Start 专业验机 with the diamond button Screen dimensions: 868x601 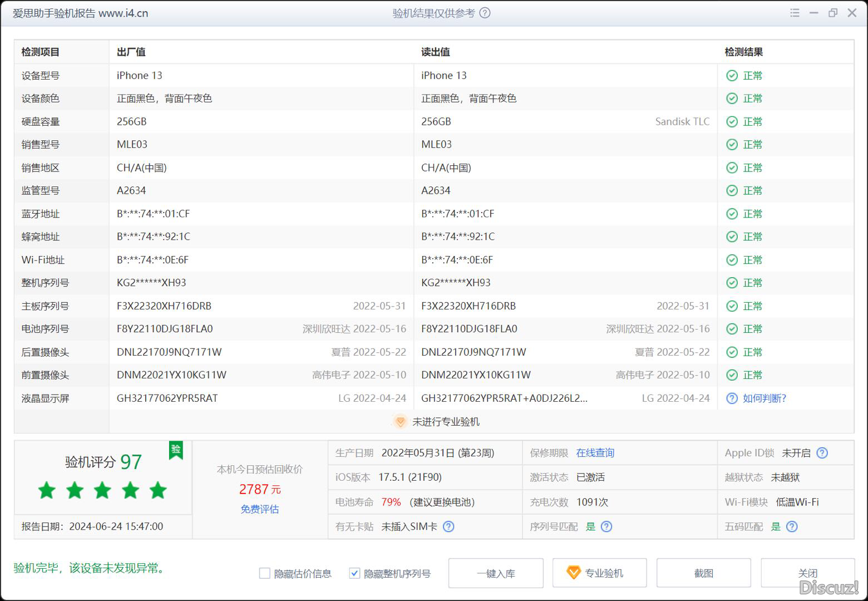[599, 573]
